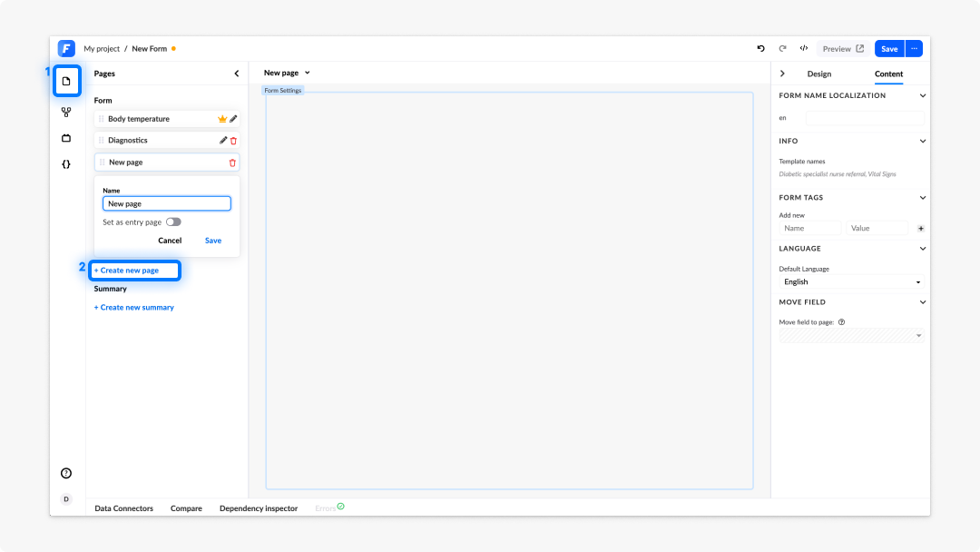Open the Pages panel icon in sidebar
This screenshot has height=552, width=980.
point(66,81)
